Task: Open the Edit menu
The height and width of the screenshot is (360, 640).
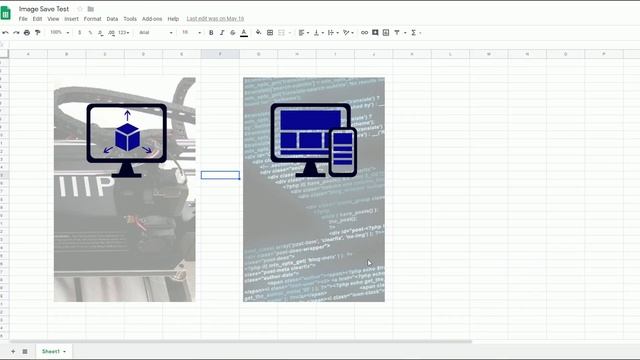Action: click(37, 19)
